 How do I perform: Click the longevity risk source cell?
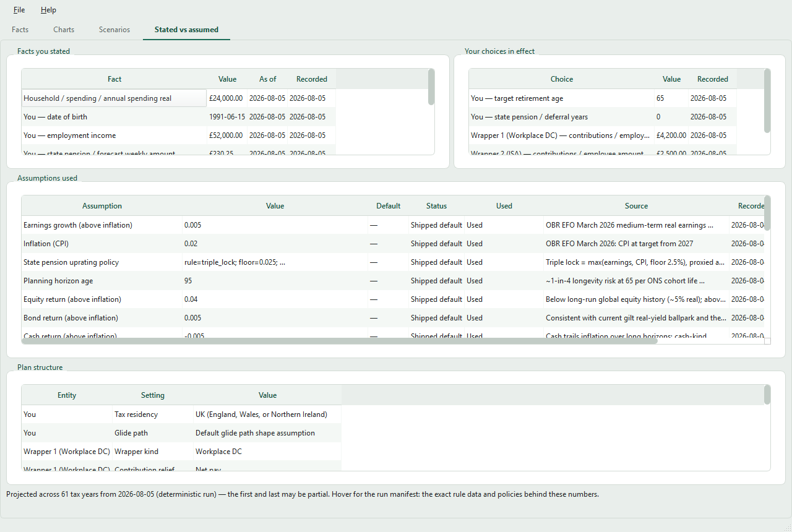coord(636,281)
